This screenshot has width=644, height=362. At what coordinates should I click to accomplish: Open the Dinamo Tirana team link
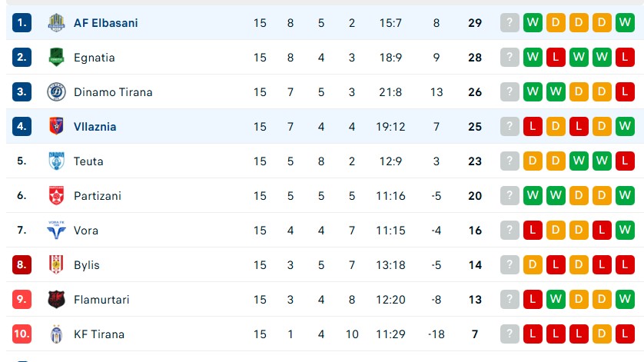(x=113, y=92)
